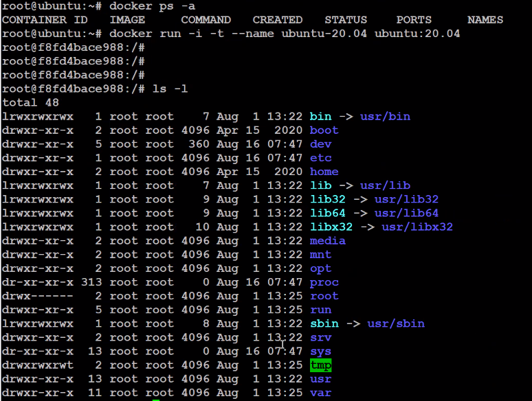Screen dimensions: 532x401
Task: Click the 'libx32' symlink name
Action: click(x=331, y=227)
